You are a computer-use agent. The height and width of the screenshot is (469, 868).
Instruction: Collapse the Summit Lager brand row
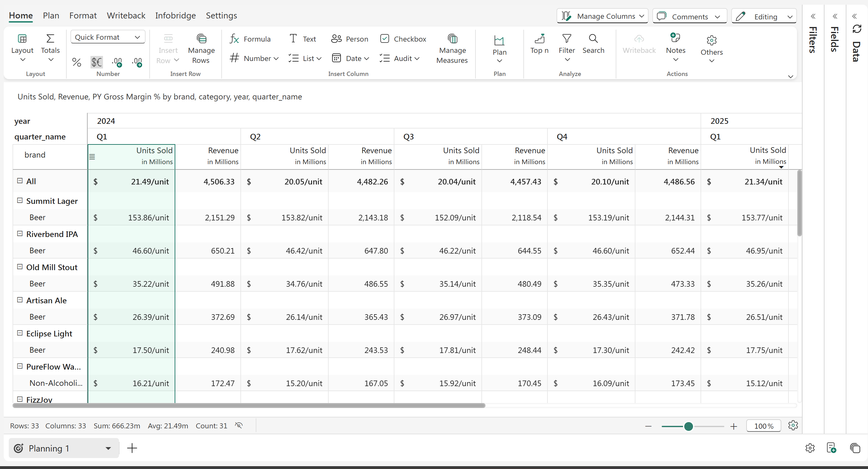pyautogui.click(x=20, y=201)
